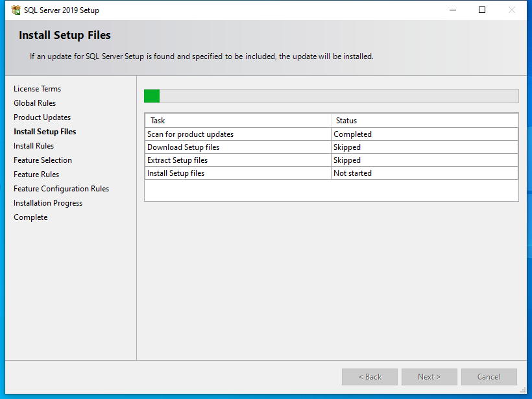Select the Complete step in sidebar
532x399 pixels.
point(30,217)
